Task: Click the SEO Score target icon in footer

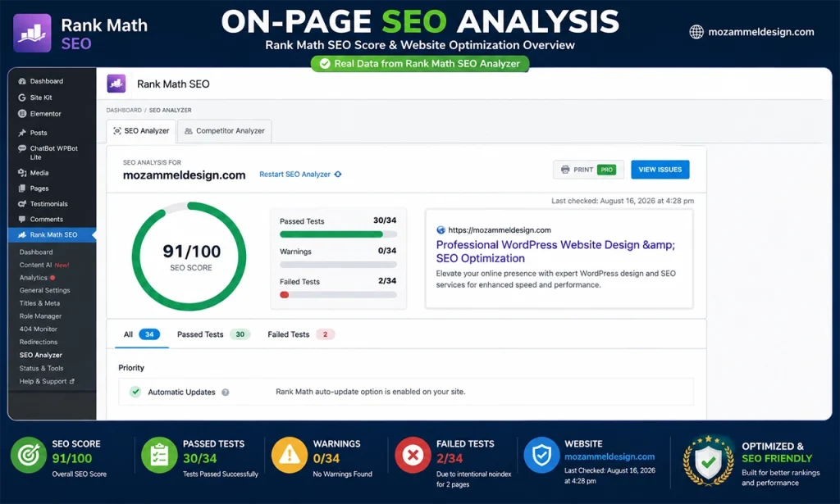Action: click(29, 456)
